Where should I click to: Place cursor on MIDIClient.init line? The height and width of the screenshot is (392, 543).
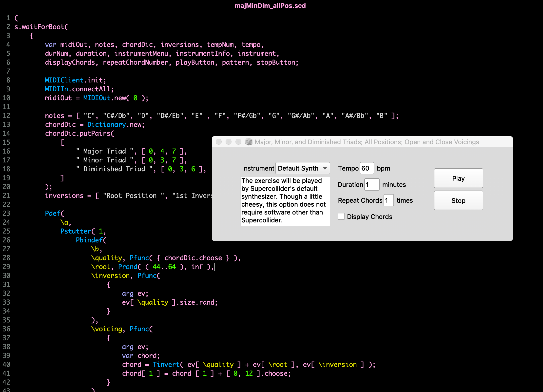75,80
